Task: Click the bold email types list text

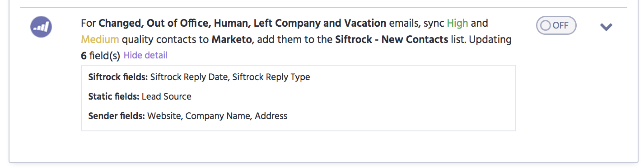Action: click(243, 23)
